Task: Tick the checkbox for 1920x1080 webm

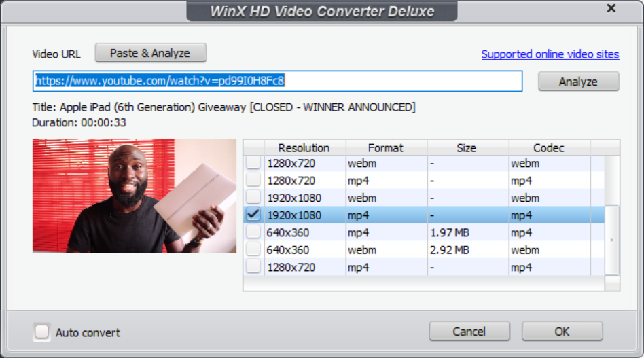Action: pos(253,198)
